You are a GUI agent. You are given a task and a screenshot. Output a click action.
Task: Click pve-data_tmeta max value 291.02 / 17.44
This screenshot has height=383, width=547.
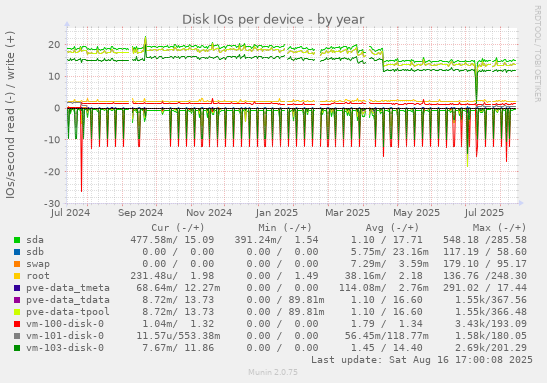click(x=485, y=288)
